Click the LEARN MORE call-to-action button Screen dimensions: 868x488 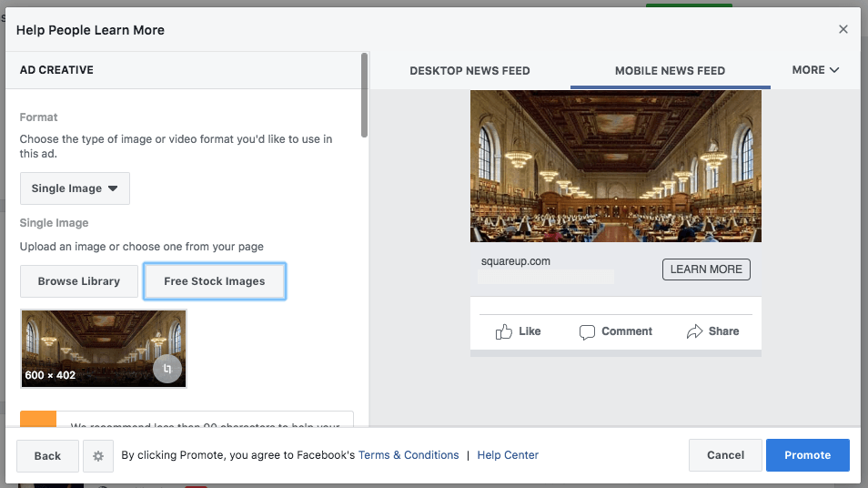tap(706, 269)
